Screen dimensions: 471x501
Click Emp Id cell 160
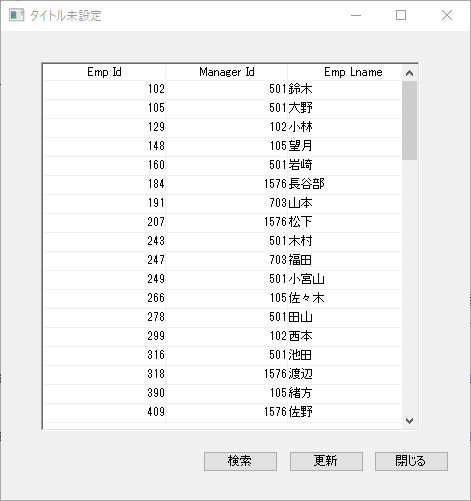tap(104, 165)
